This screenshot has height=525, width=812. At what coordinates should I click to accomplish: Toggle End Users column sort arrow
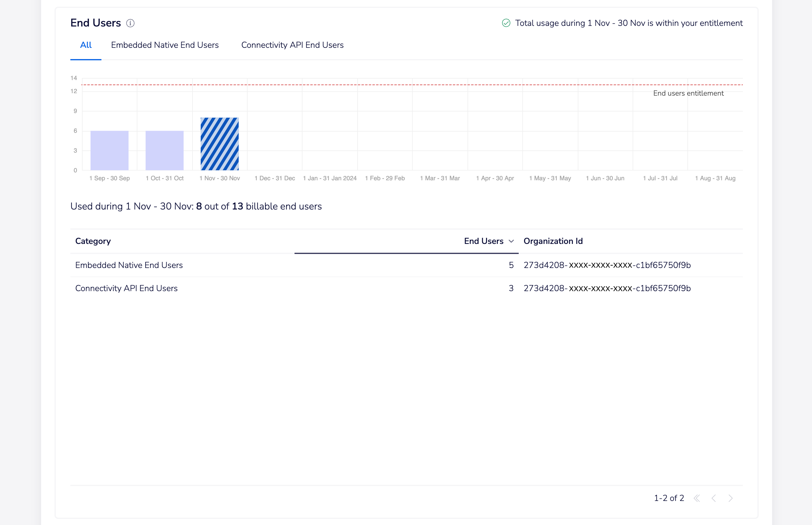[x=511, y=241]
